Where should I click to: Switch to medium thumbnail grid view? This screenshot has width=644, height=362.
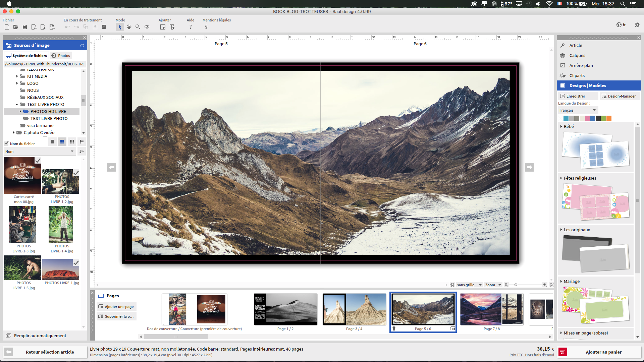click(62, 142)
